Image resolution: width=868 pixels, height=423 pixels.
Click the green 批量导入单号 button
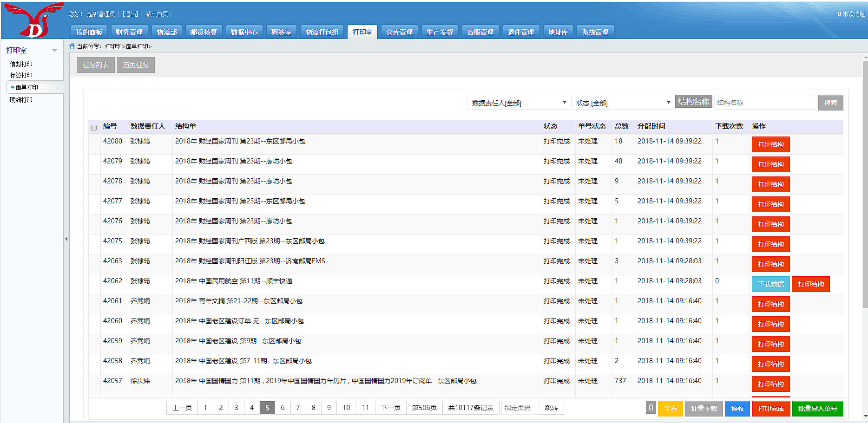(817, 409)
